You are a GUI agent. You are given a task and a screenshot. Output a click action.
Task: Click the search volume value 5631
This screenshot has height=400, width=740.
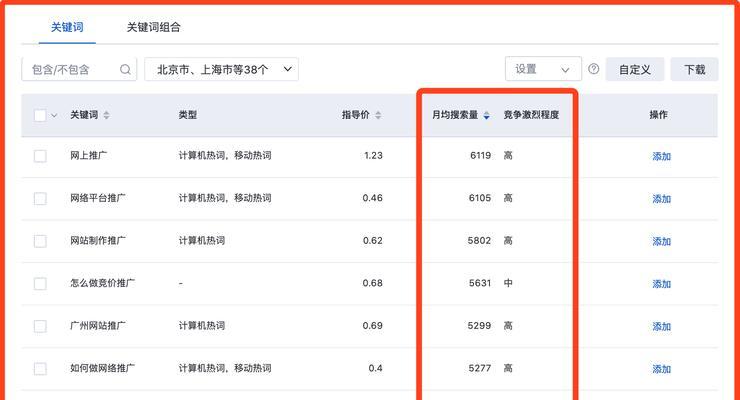(x=480, y=283)
